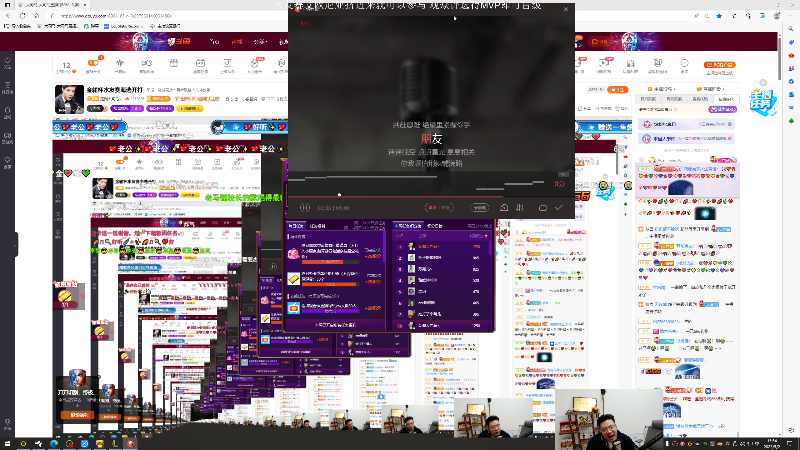
Task: Click the purple pill button below chat tabs
Action: pyautogui.click(x=722, y=110)
